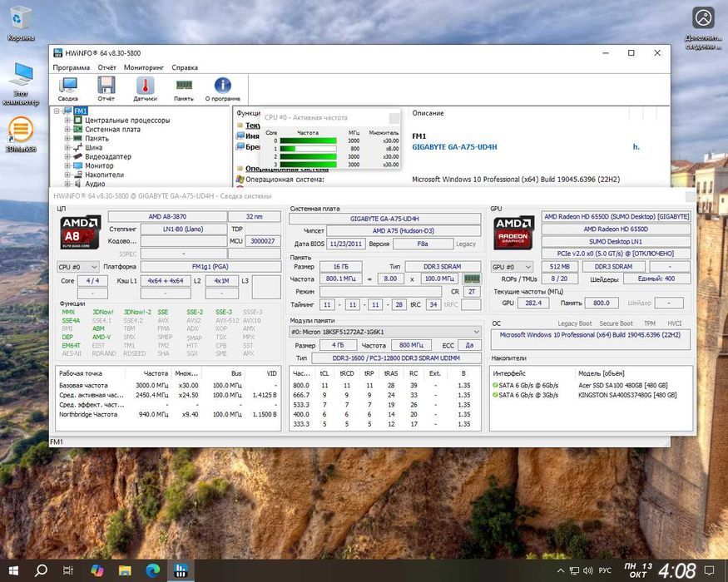The height and width of the screenshot is (582, 728).
Task: Click the AMD A8-3870 processor name field
Action: pyautogui.click(x=167, y=217)
